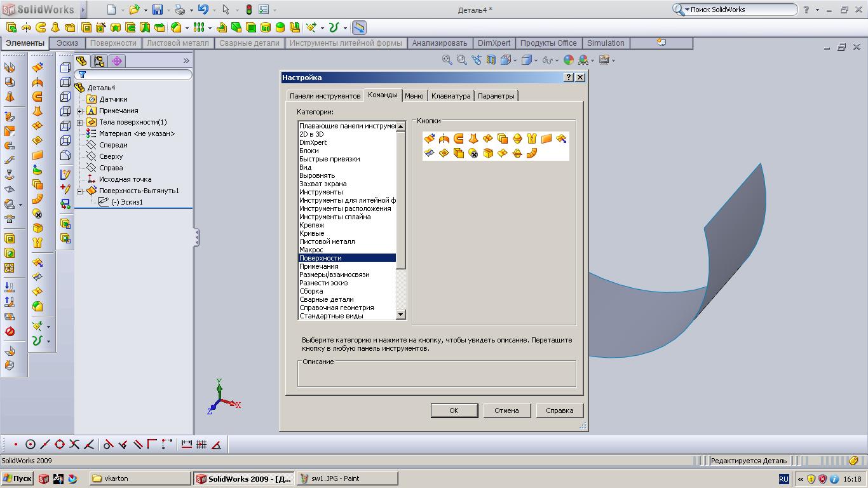Viewport: 868px width, 488px height.
Task: Click the Zoom to Fit magnifier icon
Action: (x=447, y=60)
